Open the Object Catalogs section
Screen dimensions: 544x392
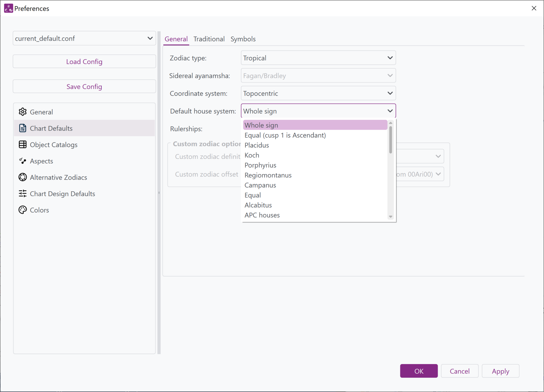point(53,145)
